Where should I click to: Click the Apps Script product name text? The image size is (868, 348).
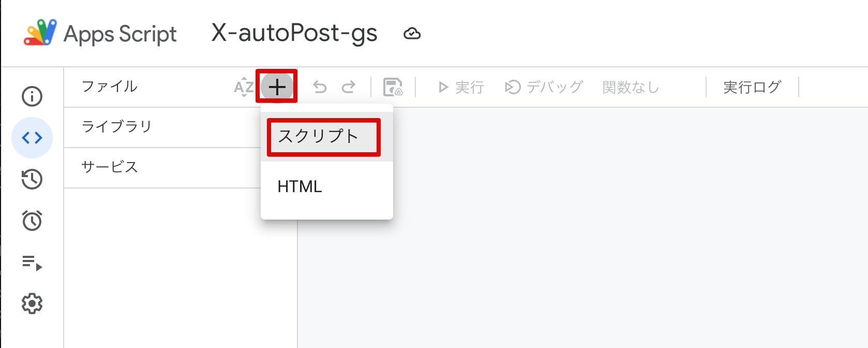point(120,34)
